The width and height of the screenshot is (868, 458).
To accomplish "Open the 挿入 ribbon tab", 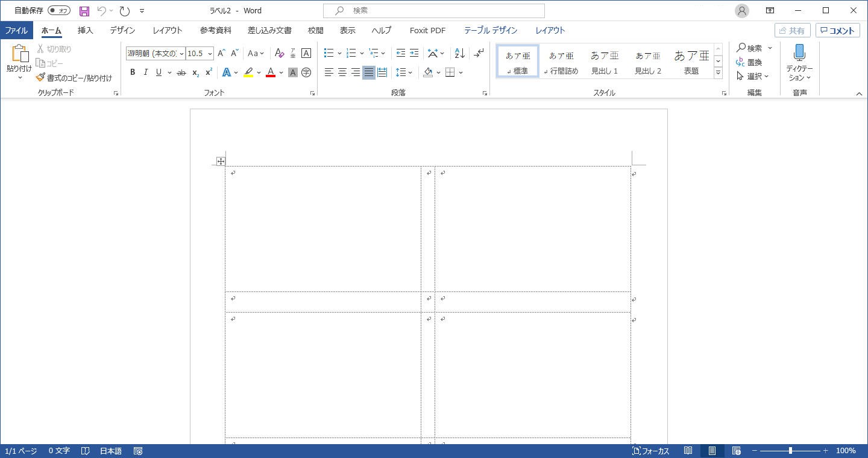I will (85, 30).
